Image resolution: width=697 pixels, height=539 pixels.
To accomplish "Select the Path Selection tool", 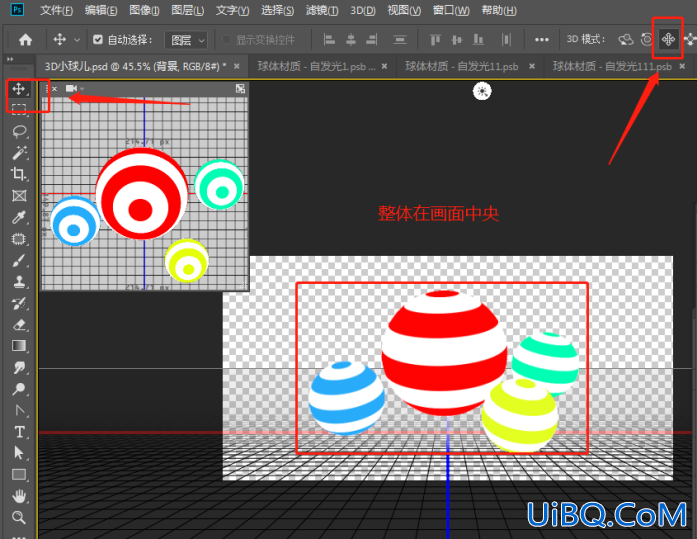I will [x=19, y=453].
